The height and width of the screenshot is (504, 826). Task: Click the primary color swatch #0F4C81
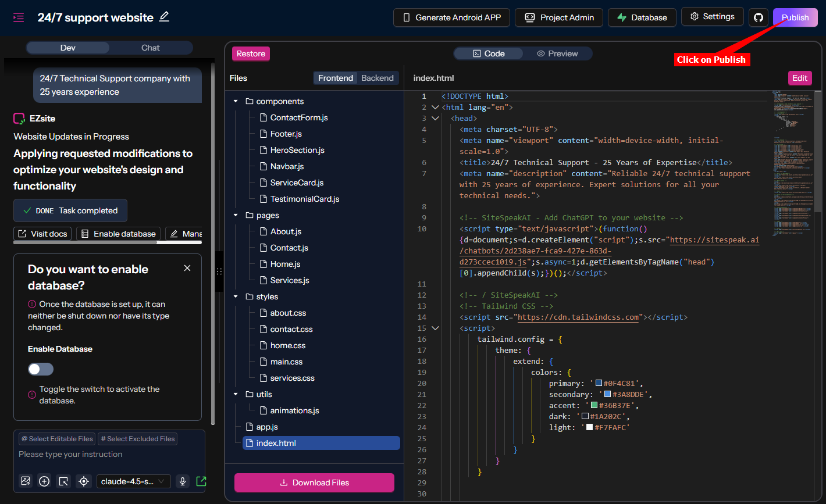[x=599, y=383]
